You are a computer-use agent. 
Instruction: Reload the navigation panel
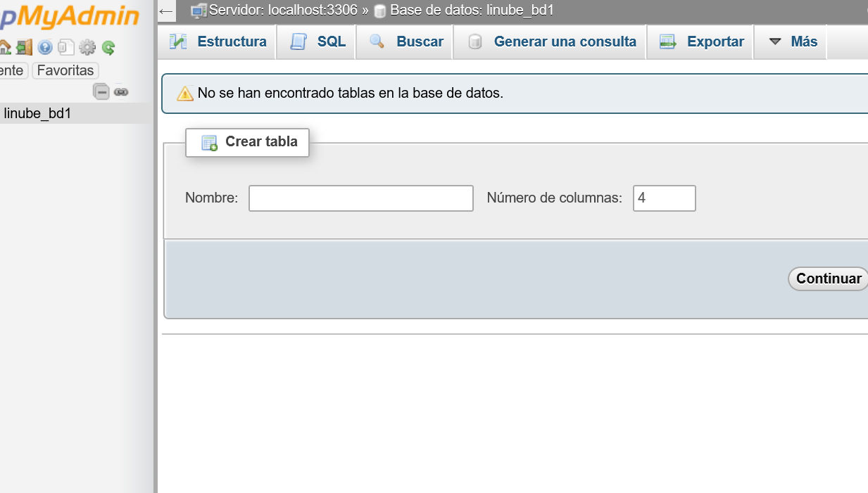tap(108, 47)
